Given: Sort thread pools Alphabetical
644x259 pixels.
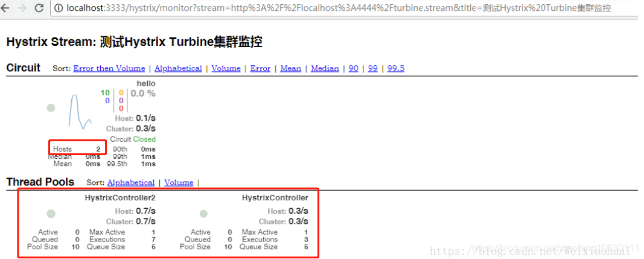Looking at the screenshot, I should pyautogui.click(x=131, y=182).
